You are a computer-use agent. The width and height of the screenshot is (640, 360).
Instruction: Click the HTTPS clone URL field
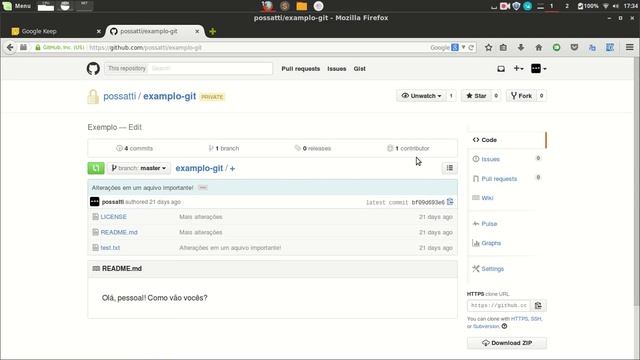498,305
